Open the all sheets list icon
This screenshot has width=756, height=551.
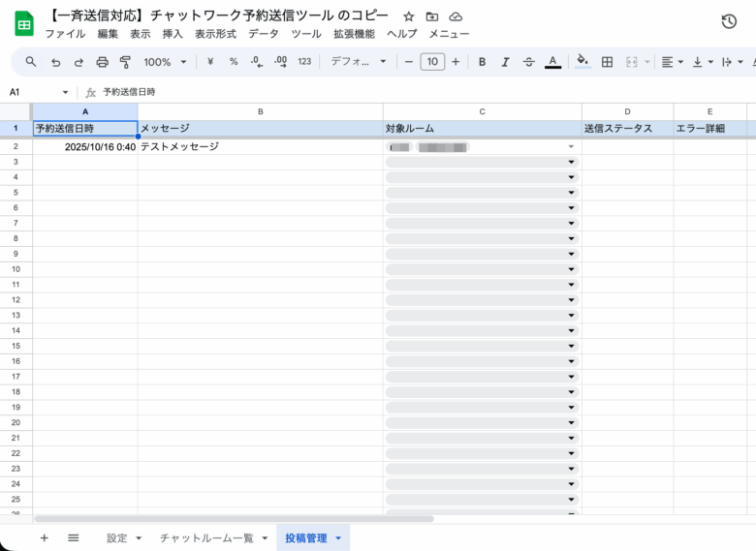pyautogui.click(x=73, y=537)
